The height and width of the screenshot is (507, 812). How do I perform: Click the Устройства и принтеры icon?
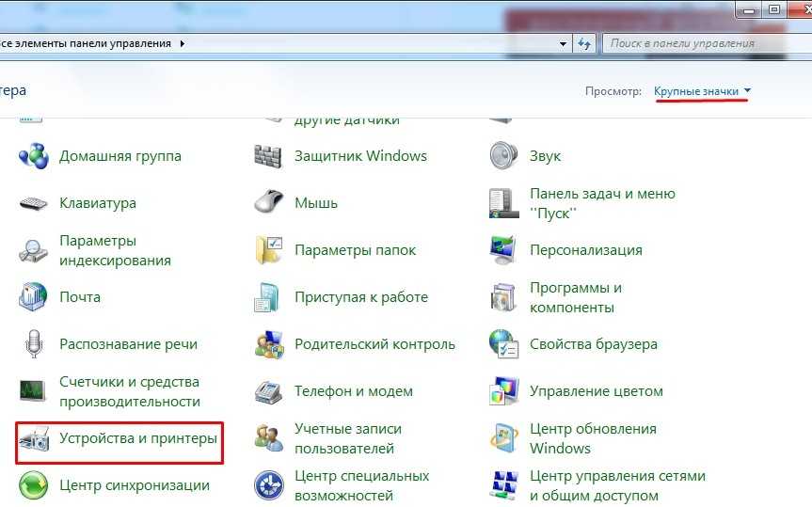click(x=34, y=438)
